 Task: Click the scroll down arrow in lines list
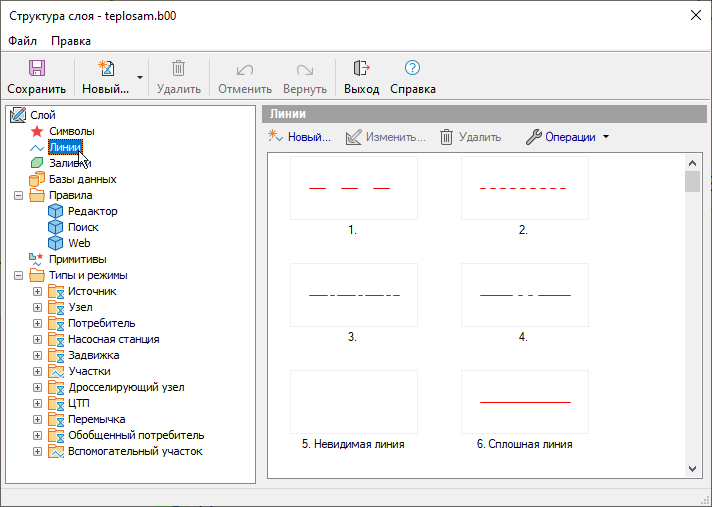point(692,467)
